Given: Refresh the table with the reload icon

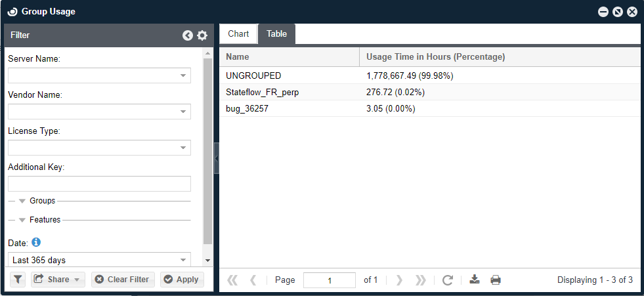Looking at the screenshot, I should (x=448, y=280).
